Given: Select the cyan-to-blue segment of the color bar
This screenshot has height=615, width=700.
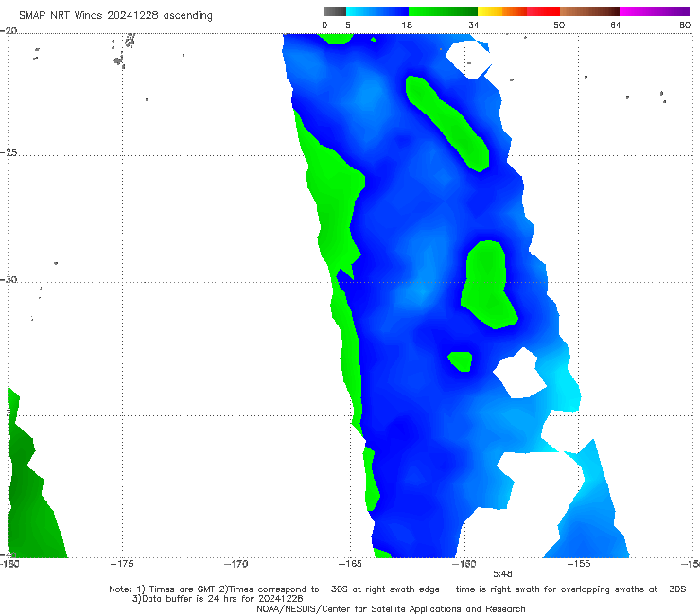Looking at the screenshot, I should tap(377, 11).
